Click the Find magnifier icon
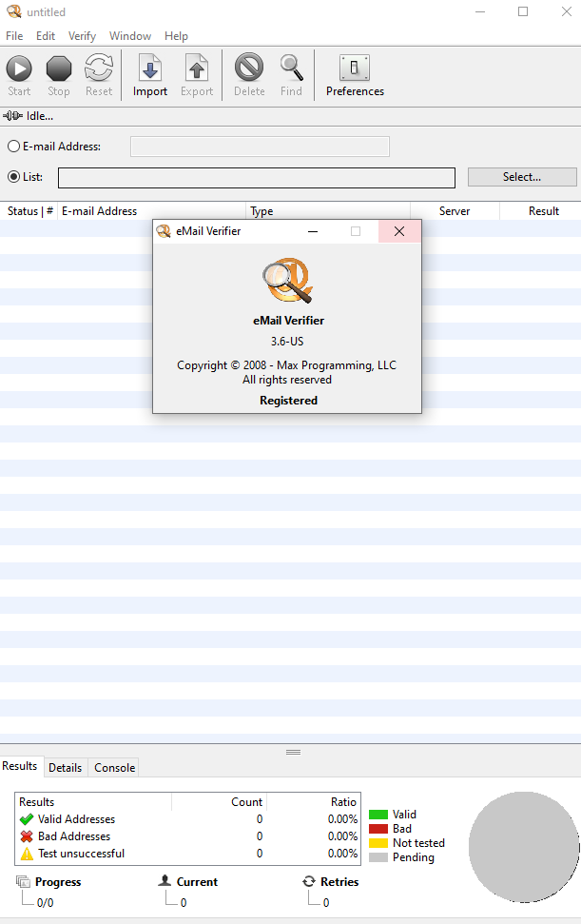This screenshot has width=581, height=924. pos(291,68)
